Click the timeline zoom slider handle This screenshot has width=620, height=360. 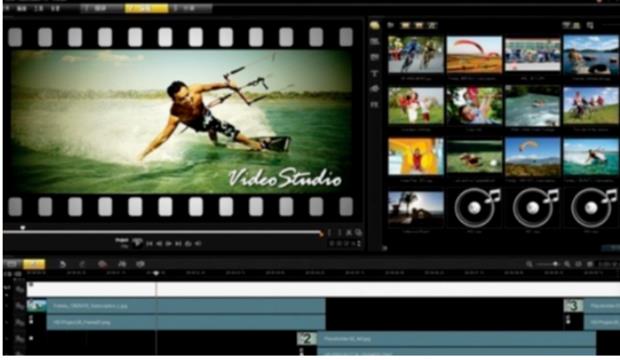click(556, 264)
